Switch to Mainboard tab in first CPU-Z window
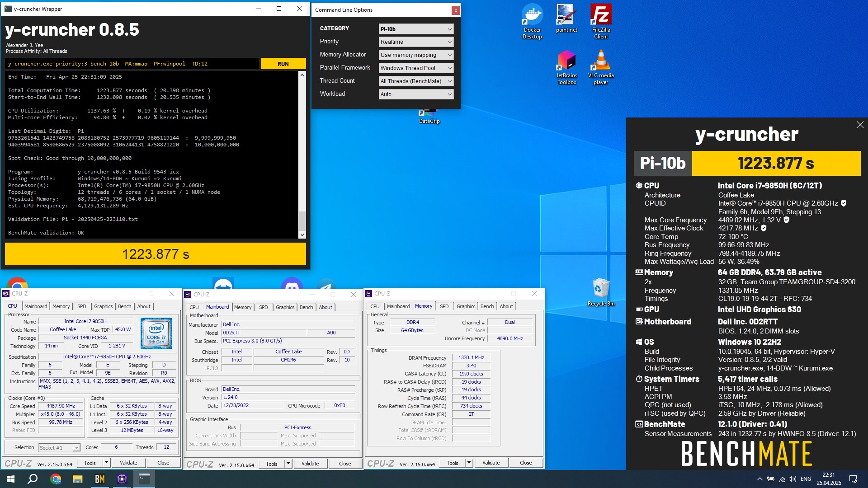868x488 pixels. click(x=36, y=306)
